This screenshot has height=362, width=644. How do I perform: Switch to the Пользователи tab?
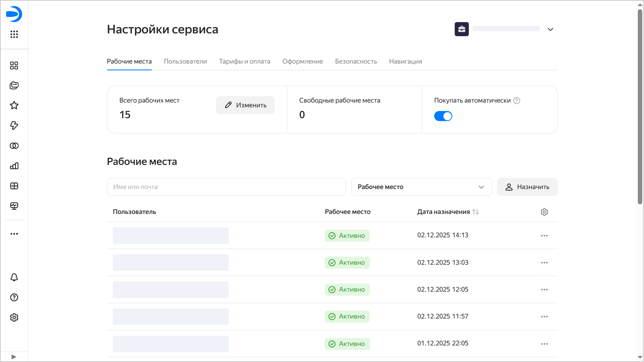(185, 61)
